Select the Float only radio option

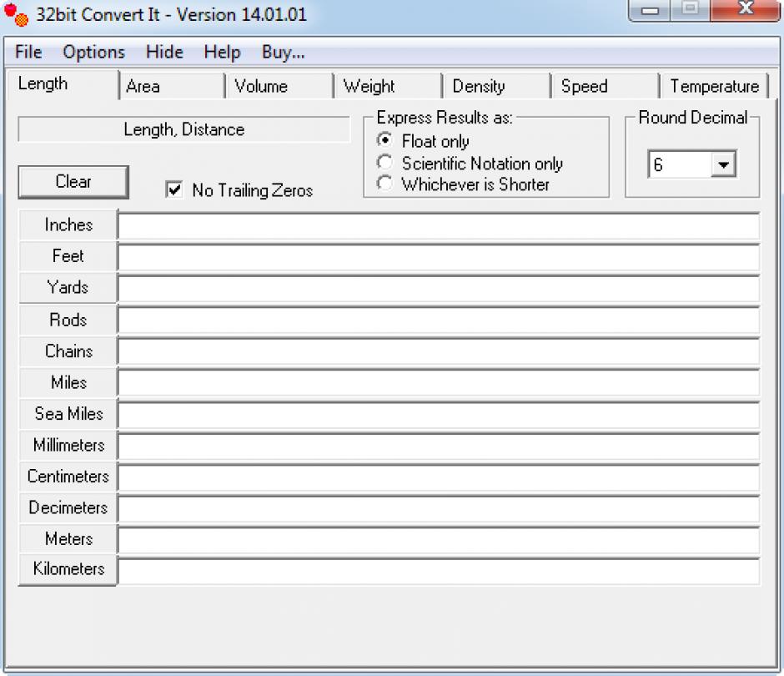coord(384,140)
